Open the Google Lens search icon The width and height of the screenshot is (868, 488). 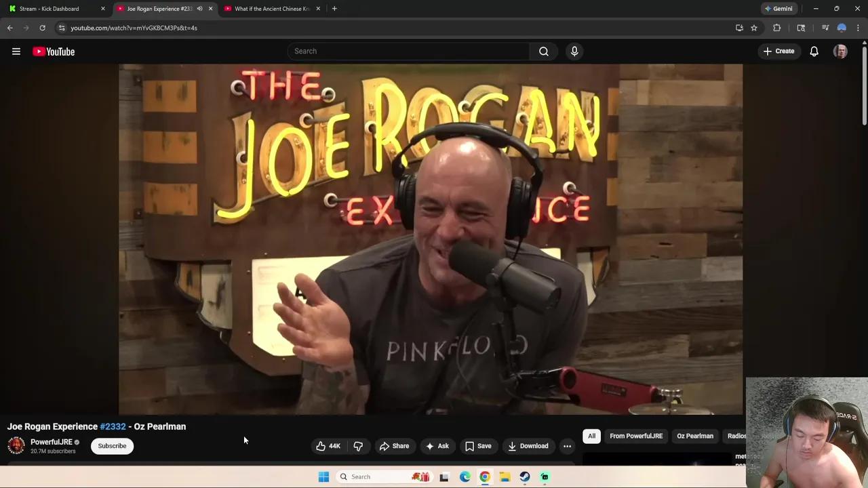click(801, 28)
